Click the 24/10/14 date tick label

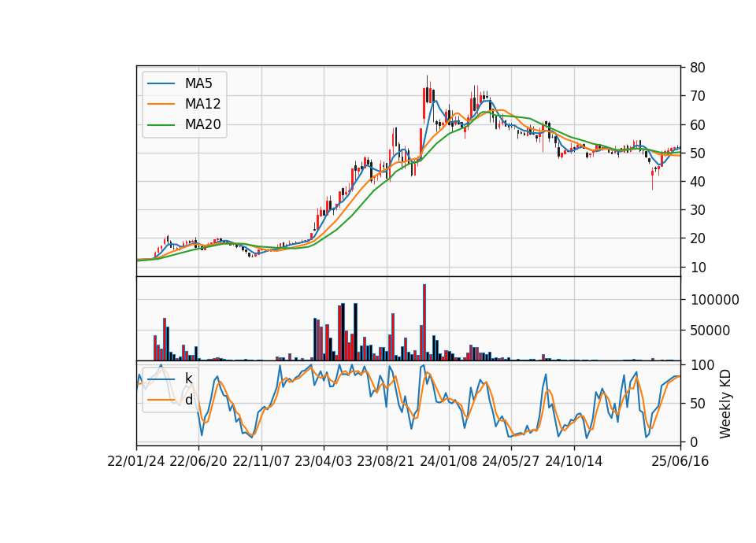(574, 461)
